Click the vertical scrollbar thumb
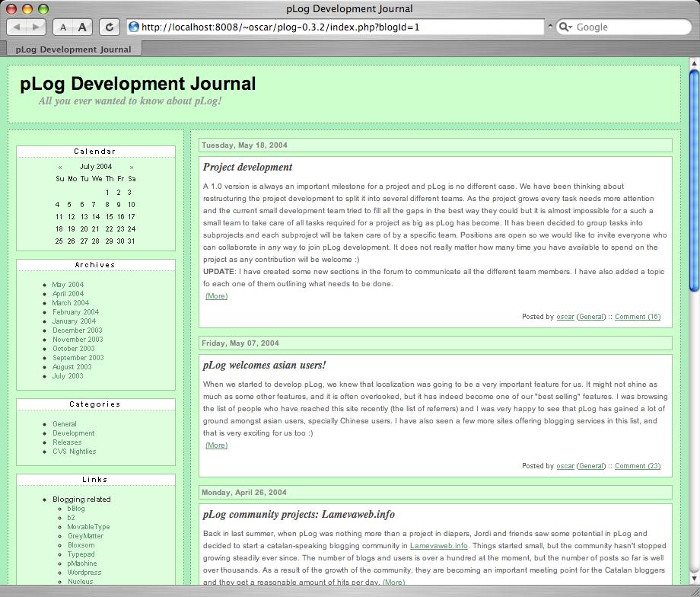This screenshot has width=700, height=597. 694,181
